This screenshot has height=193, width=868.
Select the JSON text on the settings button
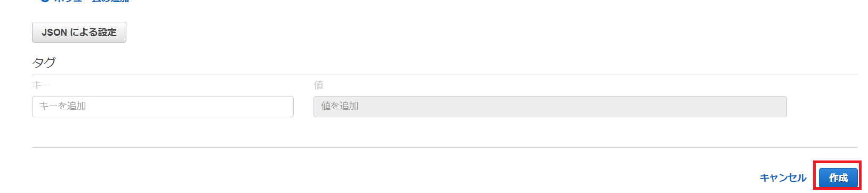point(54,33)
